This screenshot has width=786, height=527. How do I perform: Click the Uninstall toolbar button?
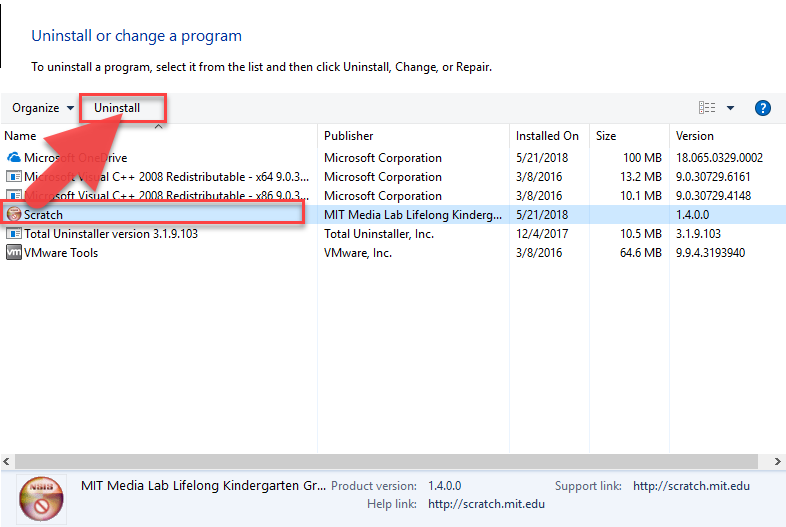[117, 108]
